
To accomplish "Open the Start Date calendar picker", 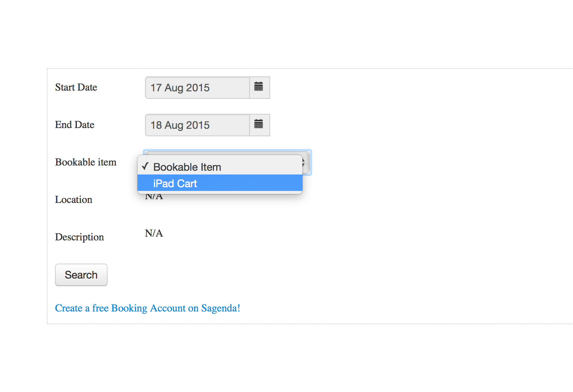I will tap(259, 87).
